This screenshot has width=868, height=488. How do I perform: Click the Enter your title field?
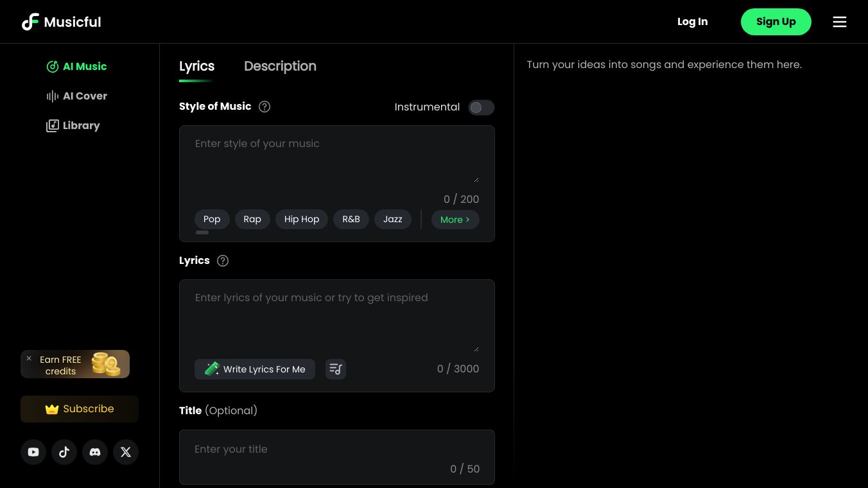(321, 449)
